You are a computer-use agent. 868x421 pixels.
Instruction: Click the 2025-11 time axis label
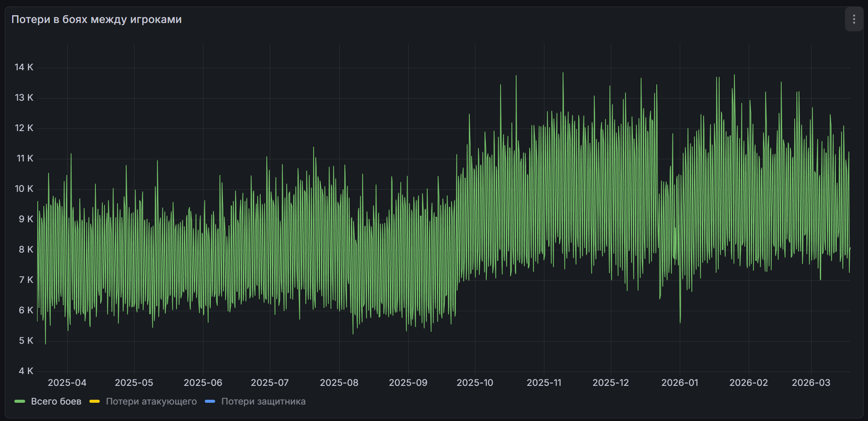(544, 383)
